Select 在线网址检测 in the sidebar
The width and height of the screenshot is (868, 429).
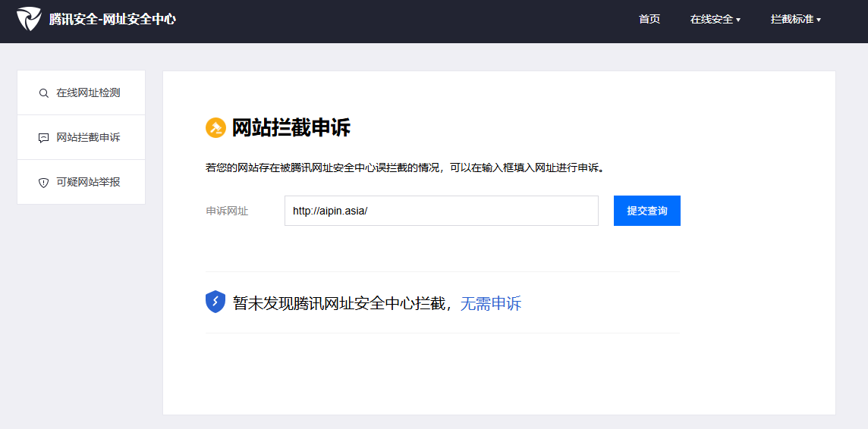click(x=81, y=93)
